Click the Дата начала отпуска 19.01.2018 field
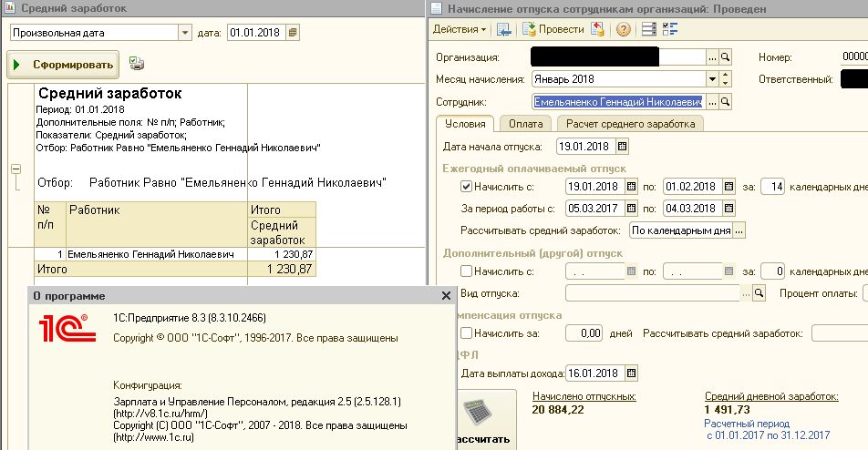This screenshot has width=868, height=450. pos(585,147)
